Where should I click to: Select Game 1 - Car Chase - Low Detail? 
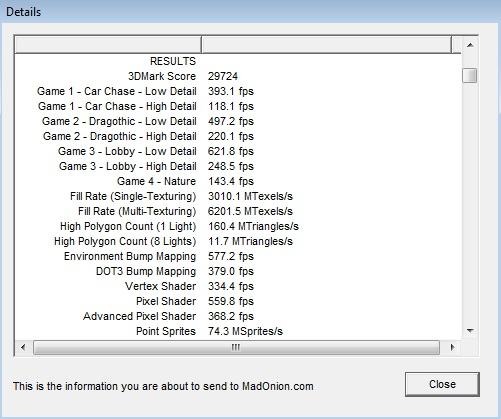point(117,91)
